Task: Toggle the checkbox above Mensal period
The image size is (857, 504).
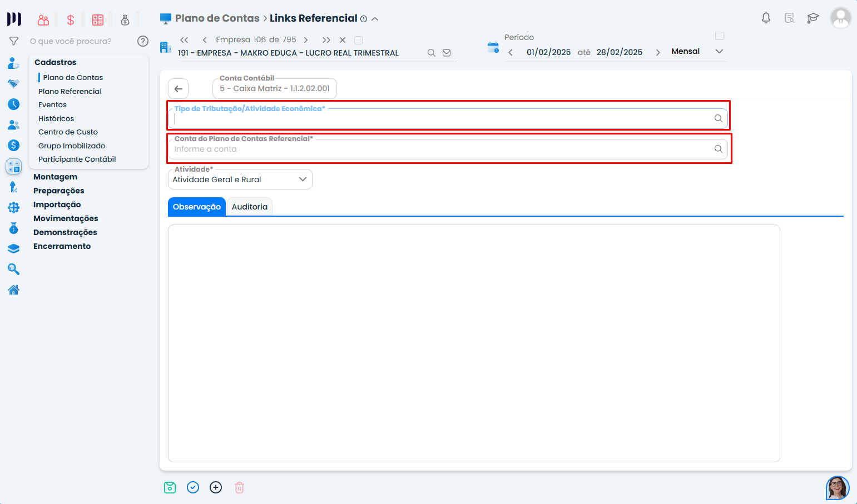Action: coord(720,36)
